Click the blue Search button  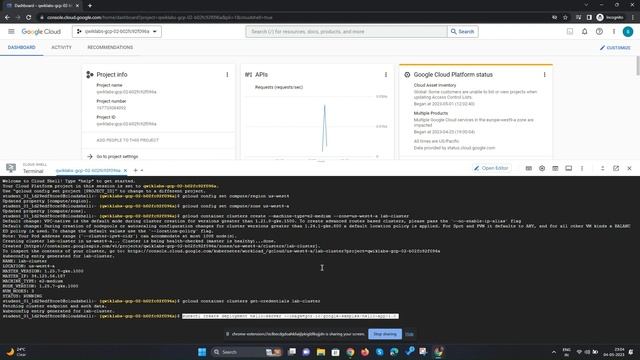[x=462, y=31]
